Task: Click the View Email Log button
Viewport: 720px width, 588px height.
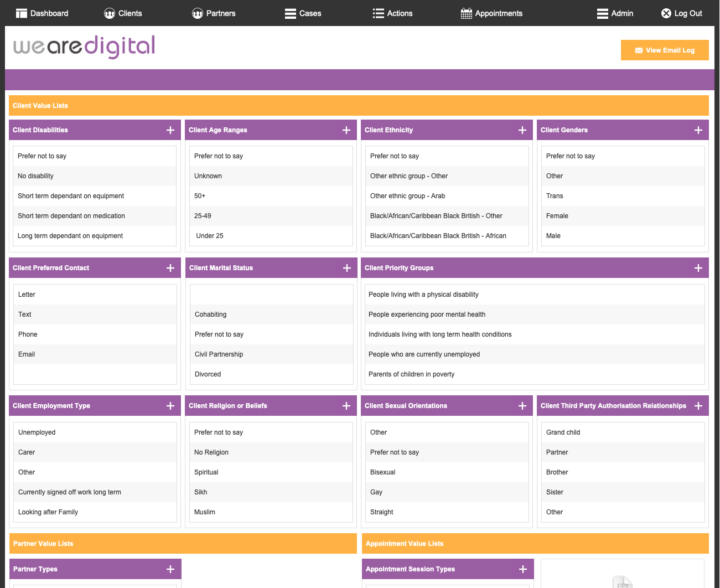Action: click(665, 50)
